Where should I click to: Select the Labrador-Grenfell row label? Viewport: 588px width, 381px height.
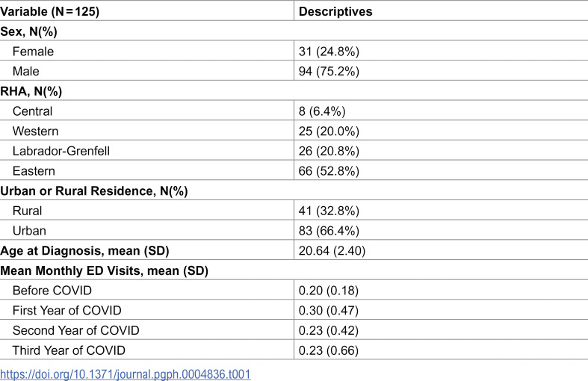[x=61, y=151]
